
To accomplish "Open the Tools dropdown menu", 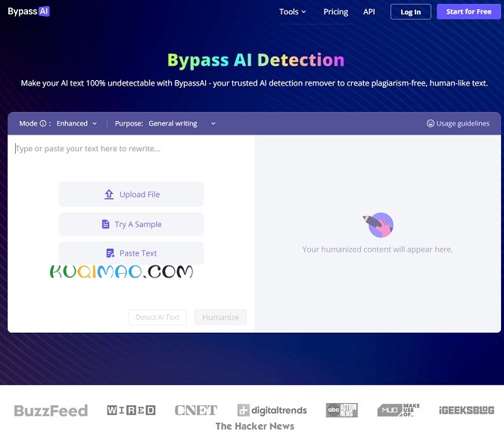I will [x=293, y=12].
